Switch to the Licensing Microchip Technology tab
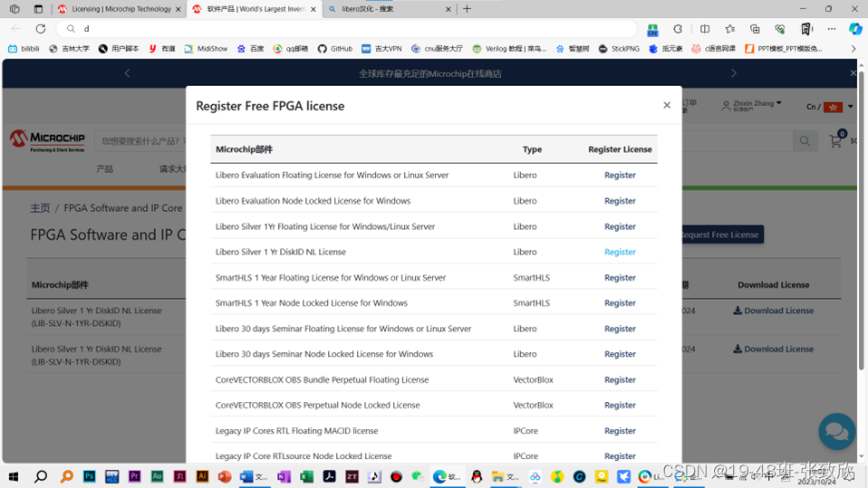Image resolution: width=868 pixels, height=488 pixels. [x=119, y=9]
